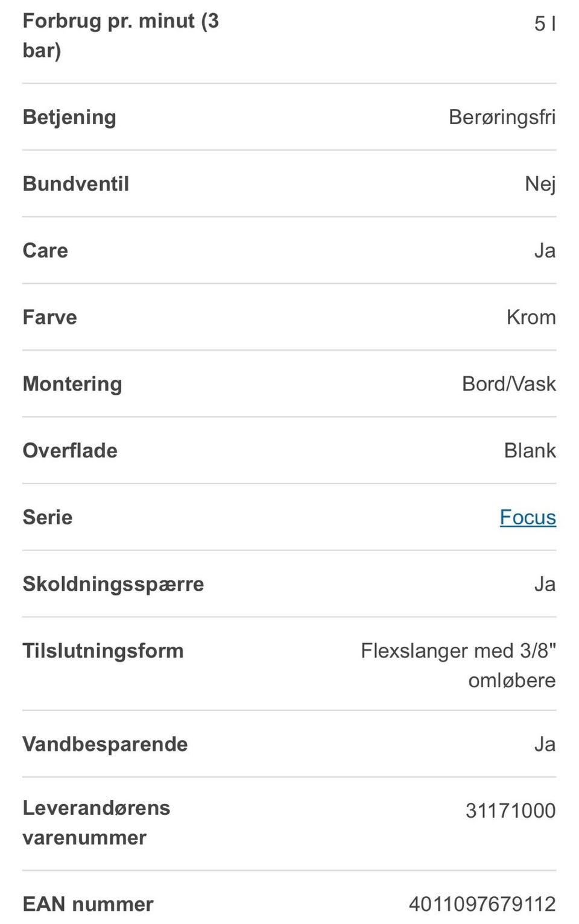
Task: Click the Nej value for Bundventil
Action: [x=540, y=184]
